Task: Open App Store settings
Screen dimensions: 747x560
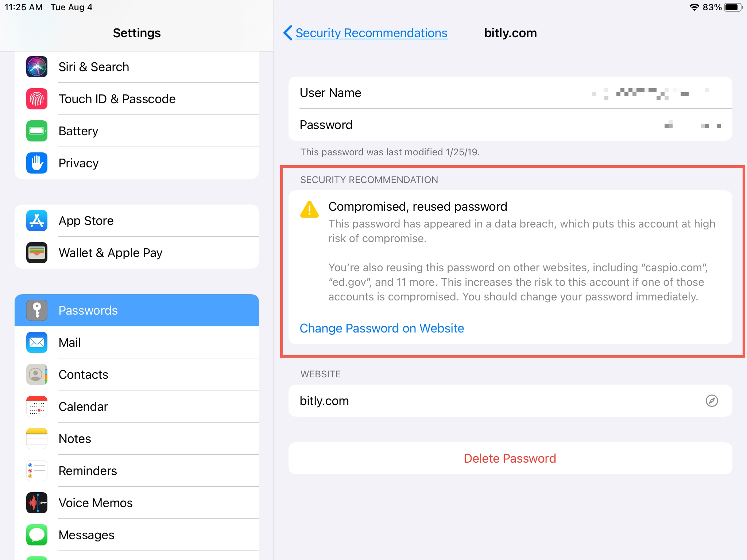Action: tap(135, 221)
